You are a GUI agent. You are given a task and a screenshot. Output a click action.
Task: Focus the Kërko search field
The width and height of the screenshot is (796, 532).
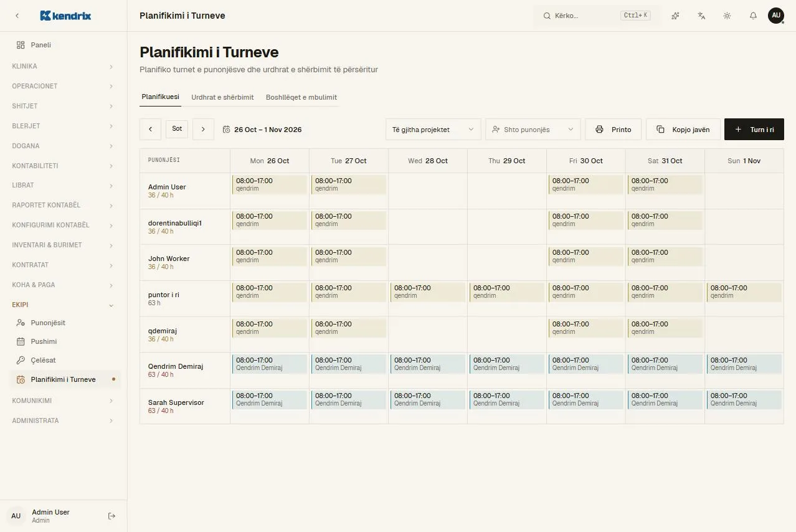597,16
